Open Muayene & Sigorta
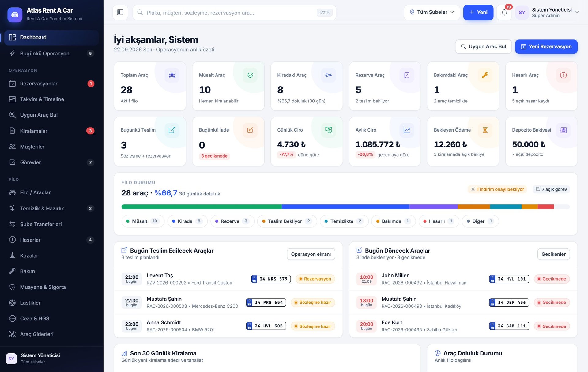Viewport: 588px width, 372px height. click(51, 287)
